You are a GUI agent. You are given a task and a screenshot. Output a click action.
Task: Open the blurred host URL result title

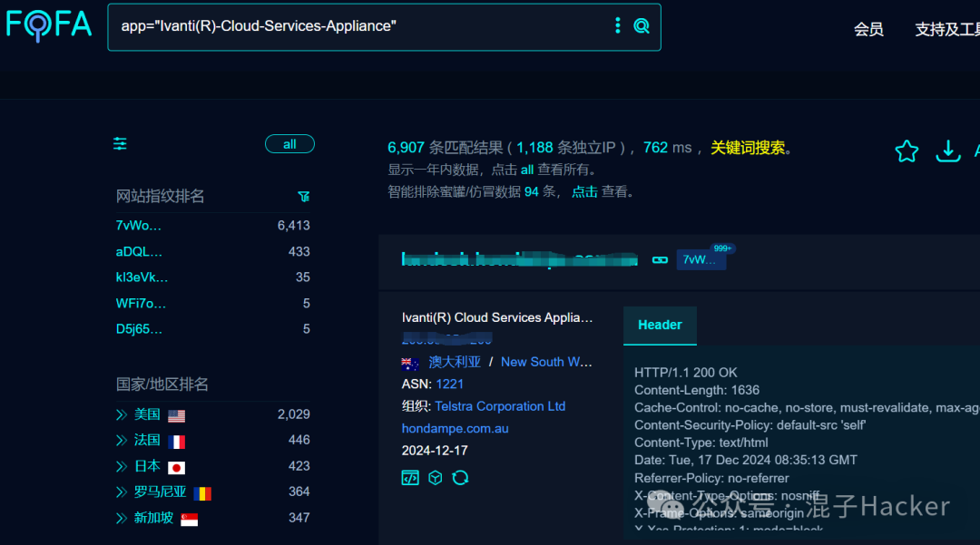point(519,259)
